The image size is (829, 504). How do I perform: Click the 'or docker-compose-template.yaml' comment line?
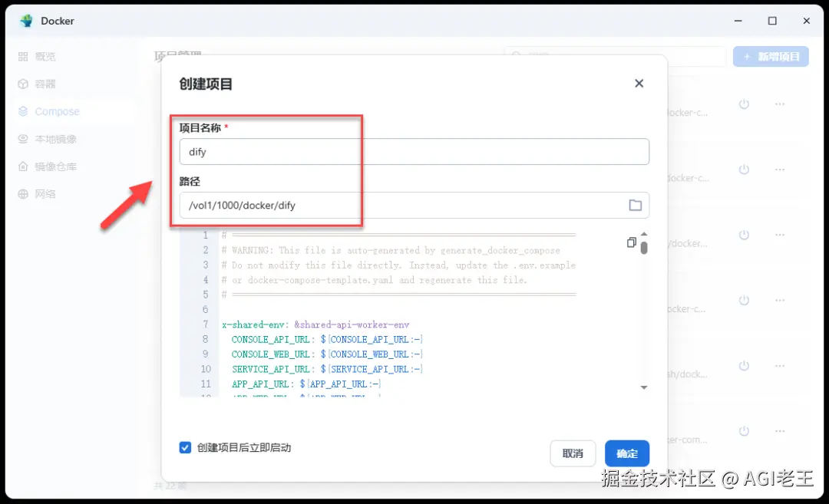[x=375, y=280]
